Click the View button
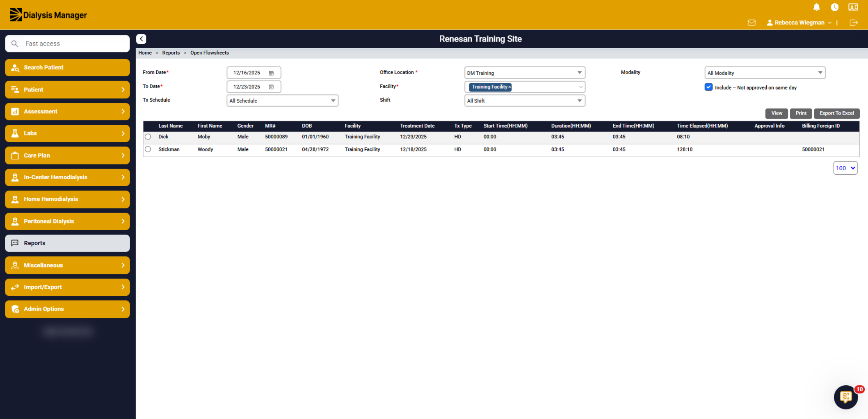 [776, 113]
